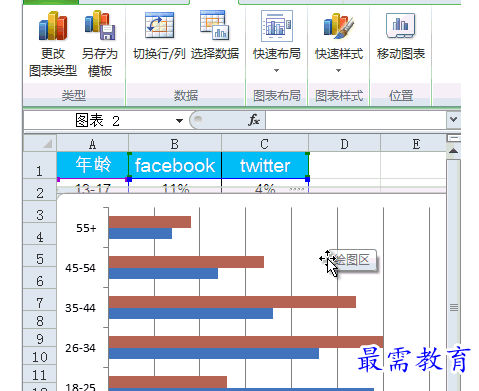The height and width of the screenshot is (391, 479).
Task: Click the scroll up arrow of vertical scrollbar
Action: coord(453,151)
